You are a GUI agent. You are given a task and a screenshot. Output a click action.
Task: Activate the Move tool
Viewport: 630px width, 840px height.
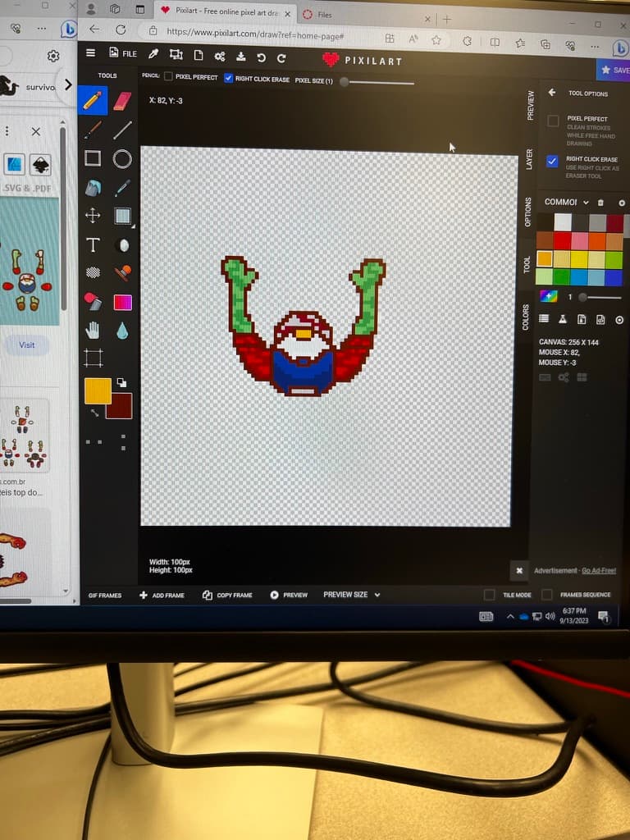pos(93,216)
